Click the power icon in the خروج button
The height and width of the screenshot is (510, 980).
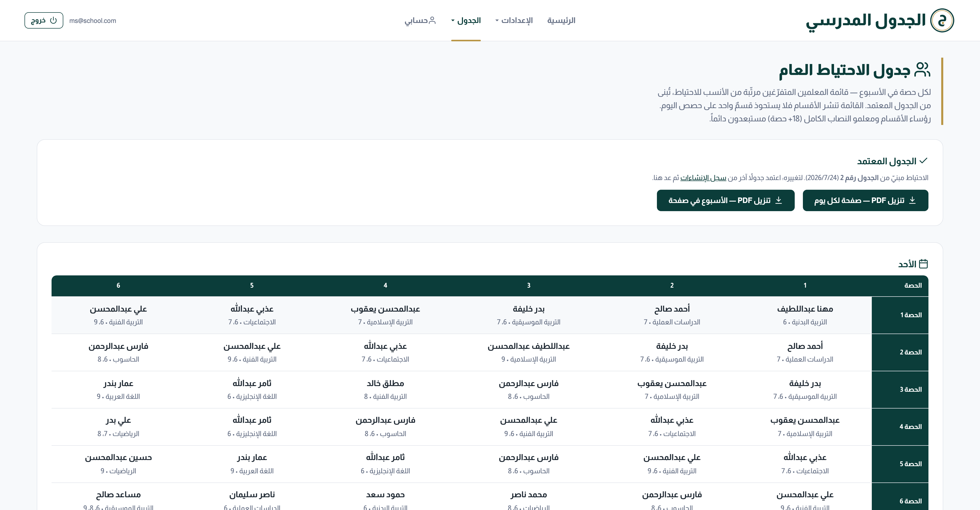(54, 20)
